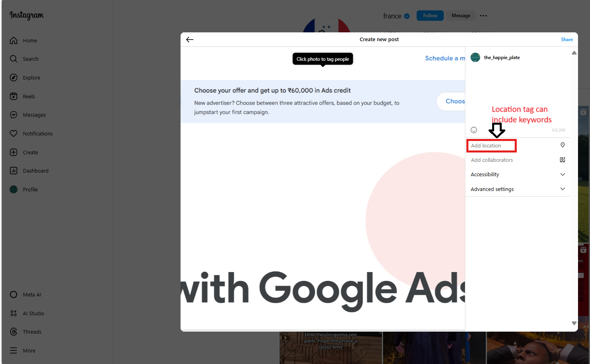Select Dashboard label in sidebar
Image resolution: width=590 pixels, height=364 pixels.
(36, 171)
